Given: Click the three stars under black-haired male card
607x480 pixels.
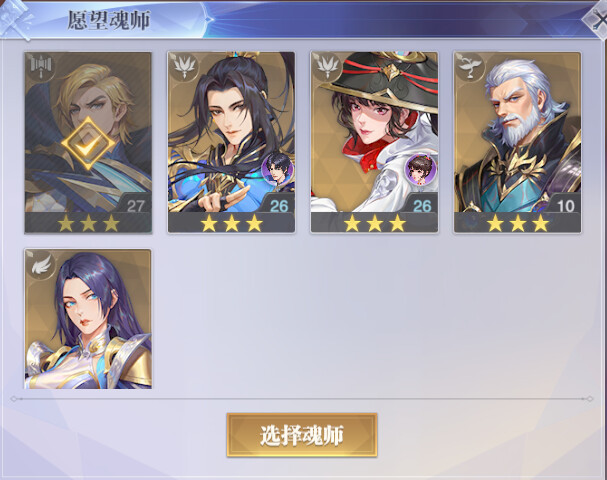Looking at the screenshot, I should coord(231,223).
